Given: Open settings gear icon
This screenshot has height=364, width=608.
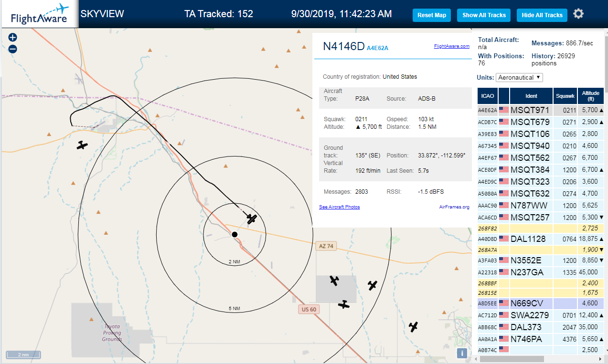Looking at the screenshot, I should pyautogui.click(x=578, y=14).
